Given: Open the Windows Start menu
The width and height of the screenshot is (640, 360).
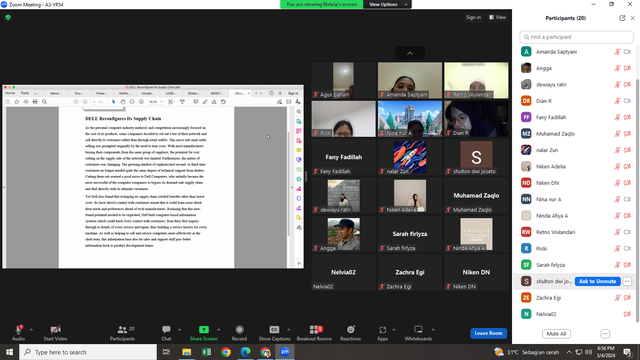Looking at the screenshot, I should pos(9,352).
